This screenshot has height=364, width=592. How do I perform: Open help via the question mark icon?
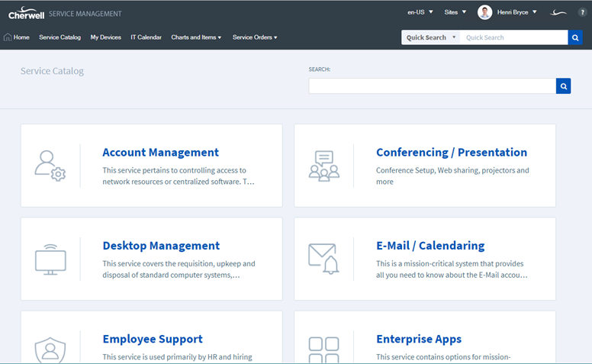click(582, 12)
